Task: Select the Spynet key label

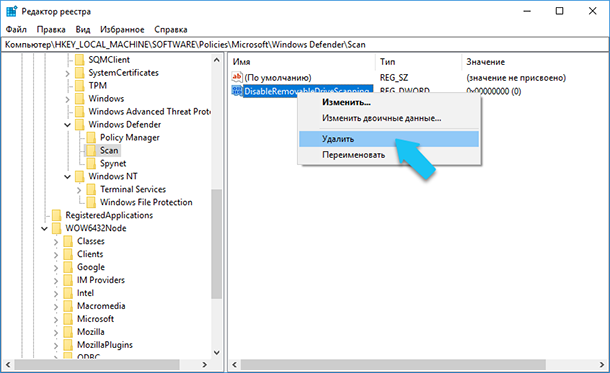Action: [113, 163]
